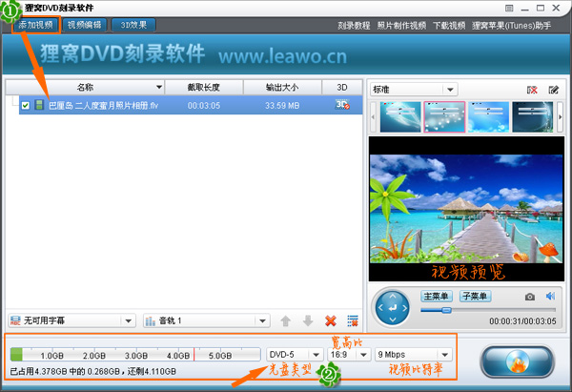Click the disc capacity usage bar
Image resolution: width=572 pixels, height=392 pixels.
(x=135, y=355)
